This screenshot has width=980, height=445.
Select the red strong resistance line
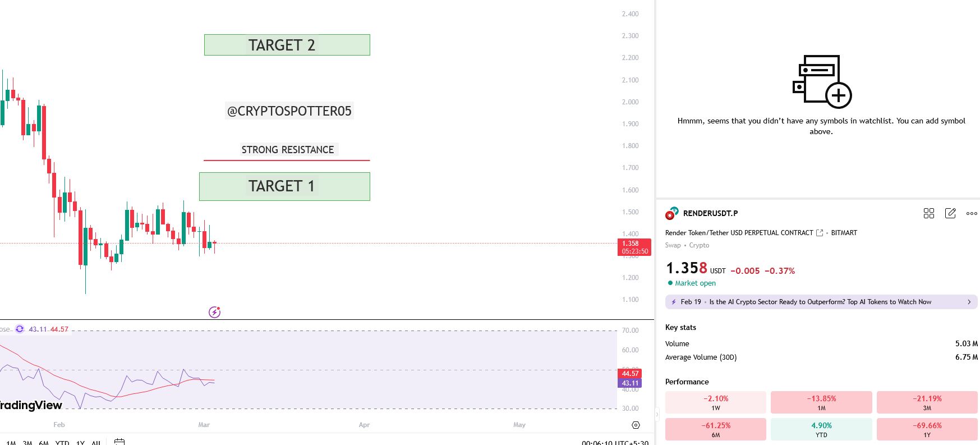(287, 160)
